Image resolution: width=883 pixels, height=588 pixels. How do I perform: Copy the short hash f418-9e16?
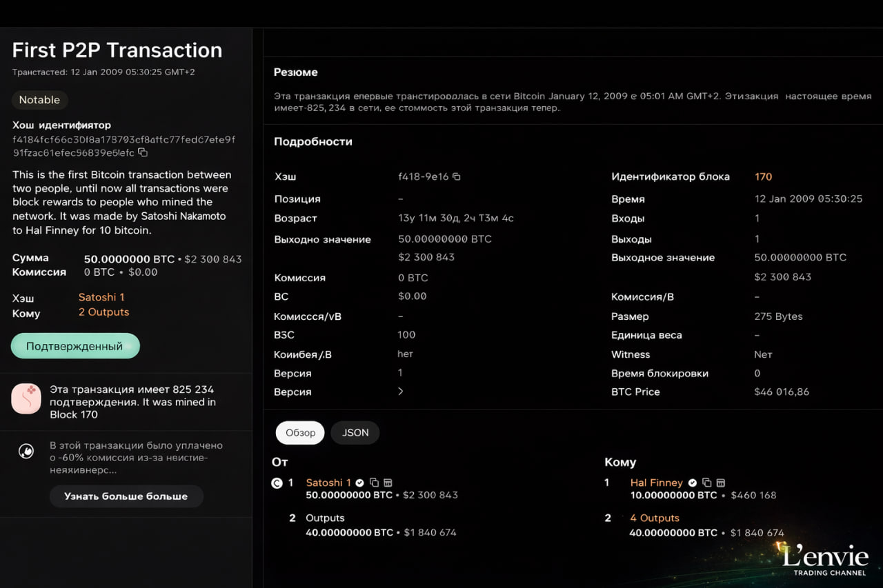pos(457,177)
